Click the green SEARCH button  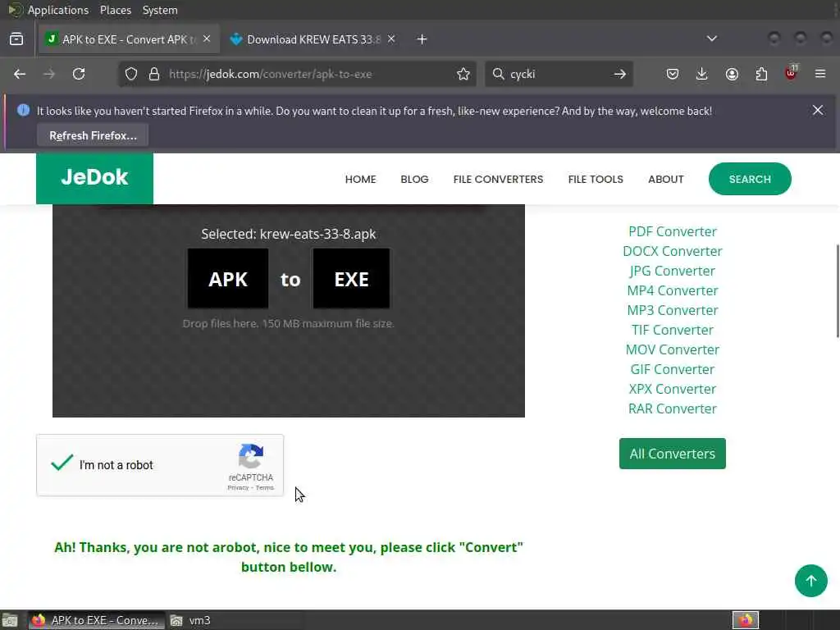(x=750, y=179)
